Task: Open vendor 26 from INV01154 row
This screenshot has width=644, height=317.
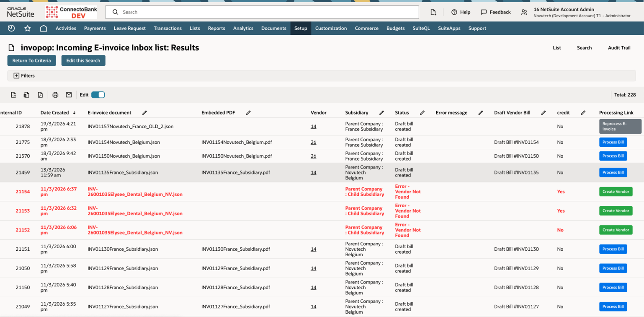Action: click(x=314, y=142)
